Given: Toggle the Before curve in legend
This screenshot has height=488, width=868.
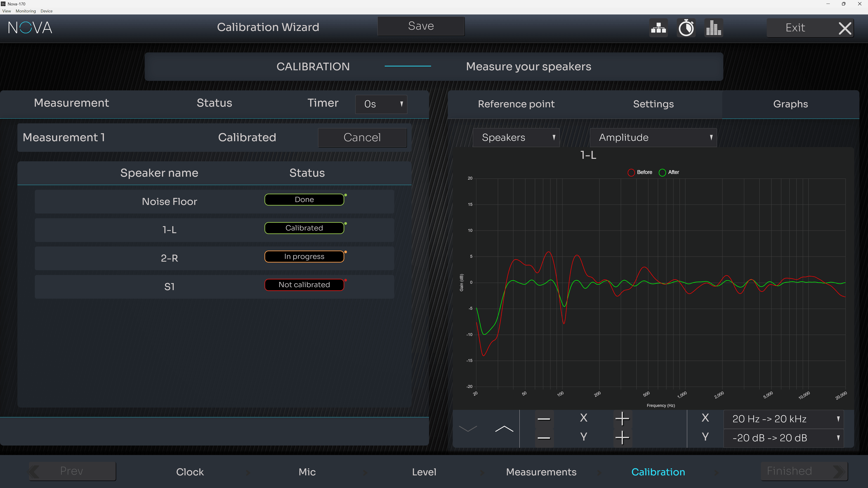Looking at the screenshot, I should [640, 172].
